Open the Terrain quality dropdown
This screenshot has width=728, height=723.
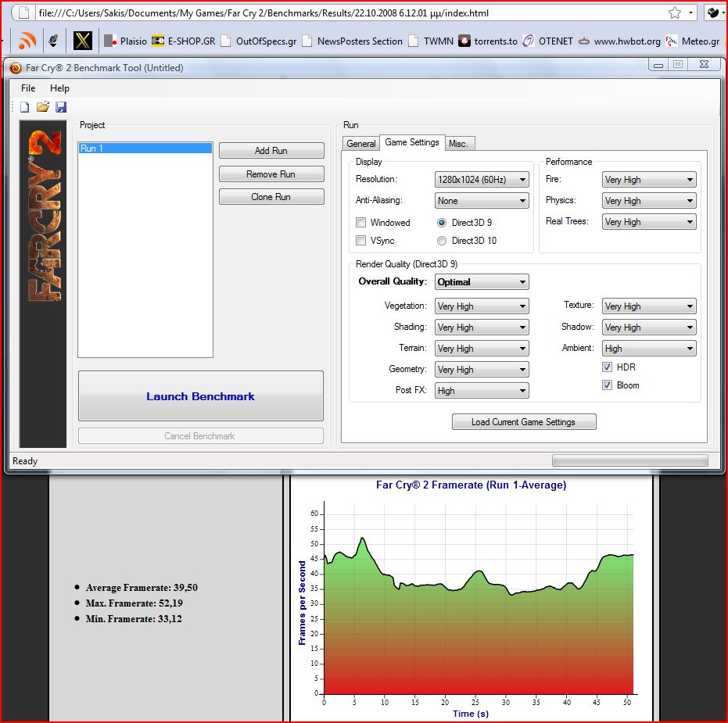click(x=482, y=349)
